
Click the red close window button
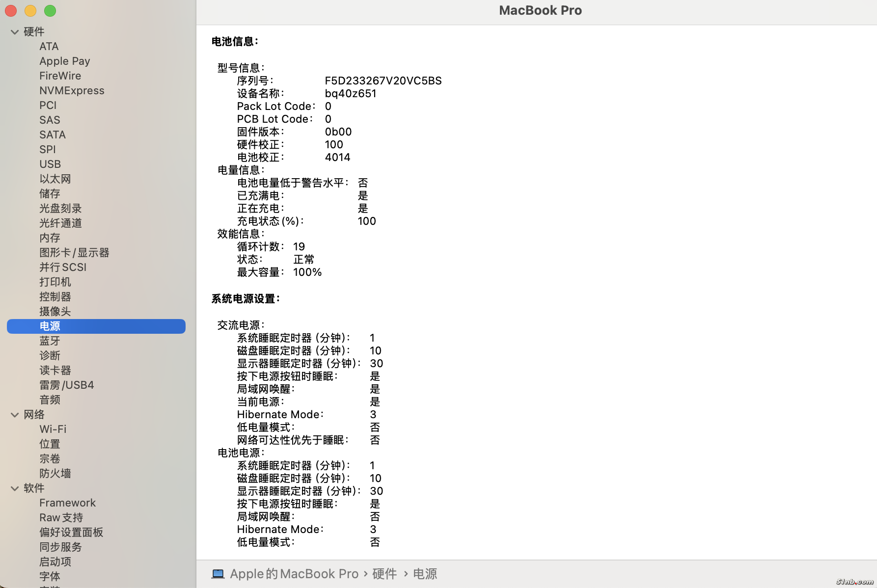point(11,10)
